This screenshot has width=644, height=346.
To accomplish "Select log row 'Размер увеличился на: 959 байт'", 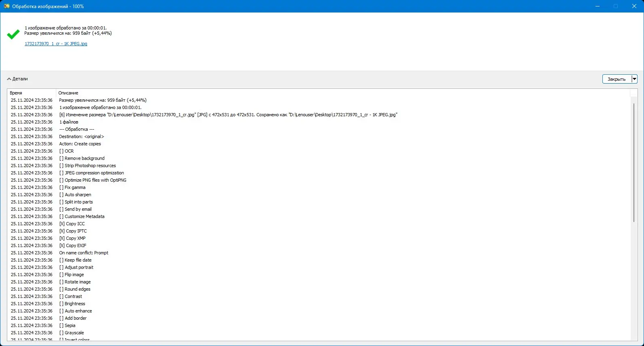I will [319, 100].
